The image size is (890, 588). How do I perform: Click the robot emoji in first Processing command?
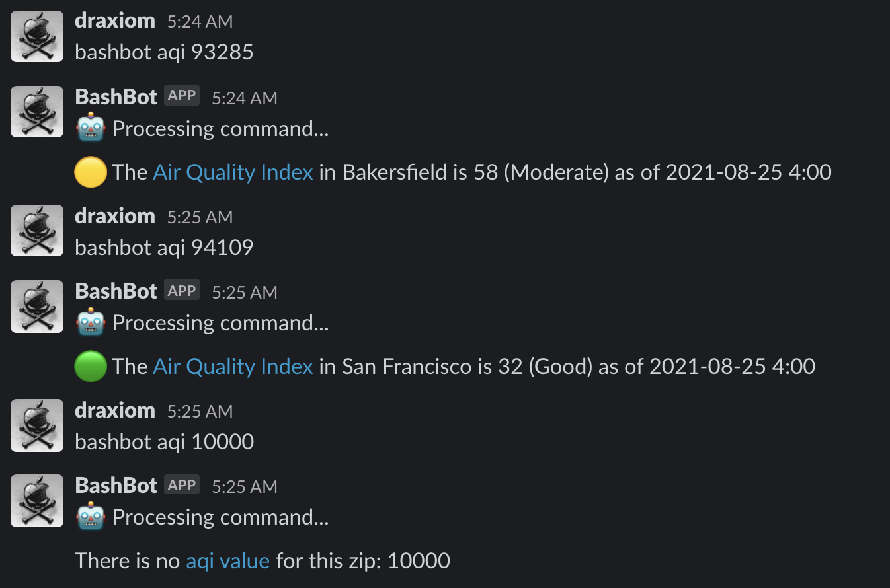tap(91, 128)
